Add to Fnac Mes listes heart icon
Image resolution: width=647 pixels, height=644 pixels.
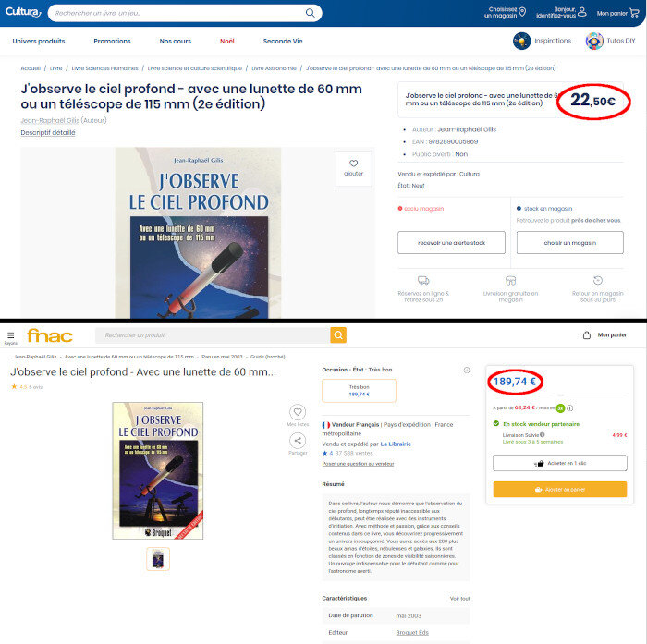298,412
